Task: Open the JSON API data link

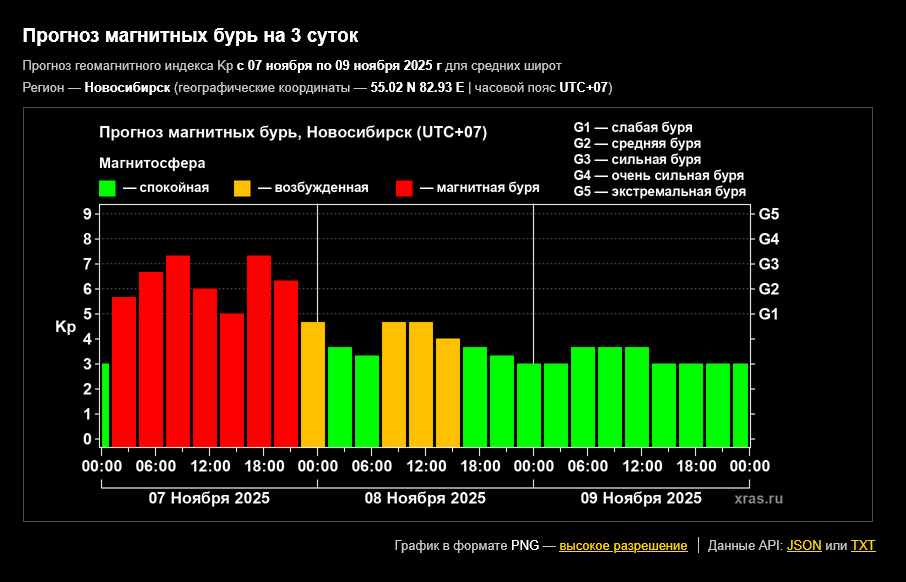Action: coord(804,546)
